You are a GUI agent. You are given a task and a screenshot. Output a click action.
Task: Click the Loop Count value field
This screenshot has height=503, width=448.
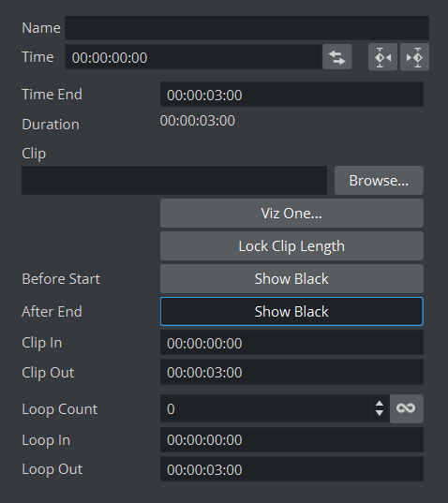click(x=266, y=408)
